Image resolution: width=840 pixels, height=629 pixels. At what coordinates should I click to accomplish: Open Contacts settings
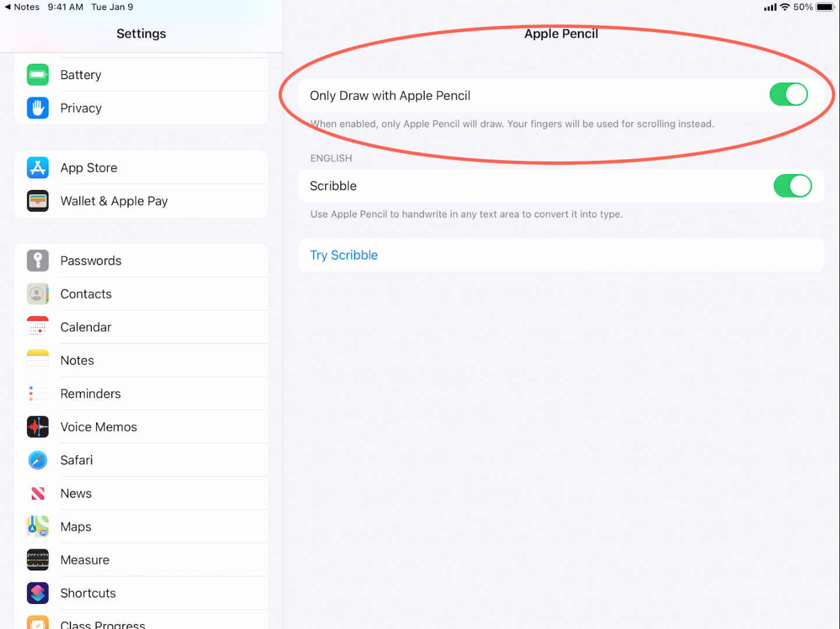coord(86,294)
